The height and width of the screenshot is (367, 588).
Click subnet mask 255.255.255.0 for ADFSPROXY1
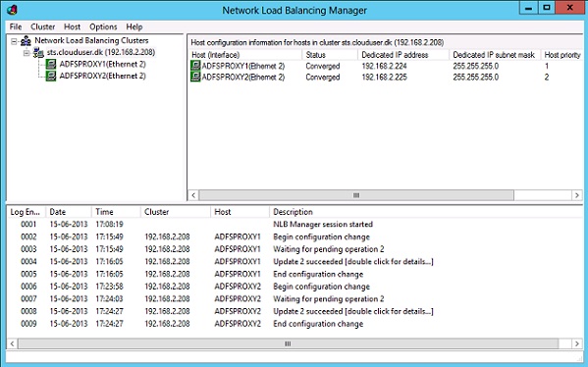tap(475, 67)
